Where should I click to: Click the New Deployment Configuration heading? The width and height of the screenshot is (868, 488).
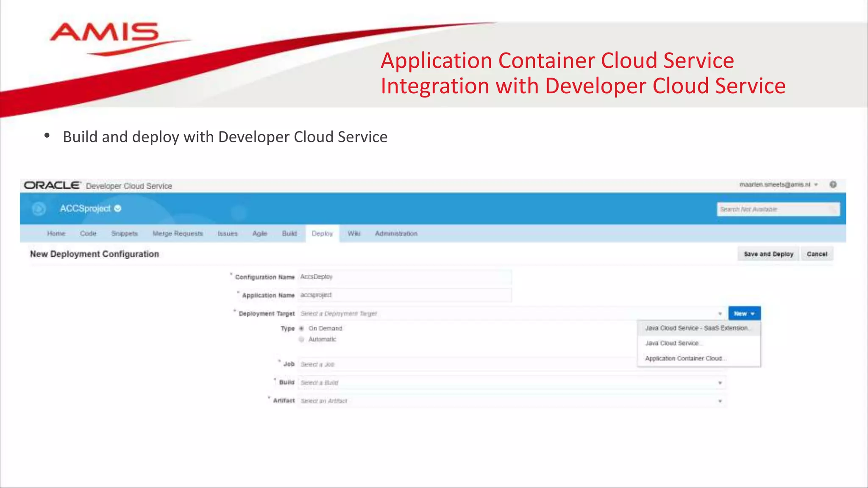point(95,254)
